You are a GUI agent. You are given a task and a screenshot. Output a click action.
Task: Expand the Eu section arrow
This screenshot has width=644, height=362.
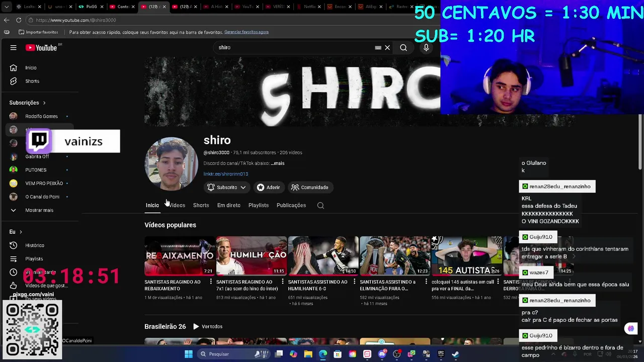pyautogui.click(x=21, y=232)
